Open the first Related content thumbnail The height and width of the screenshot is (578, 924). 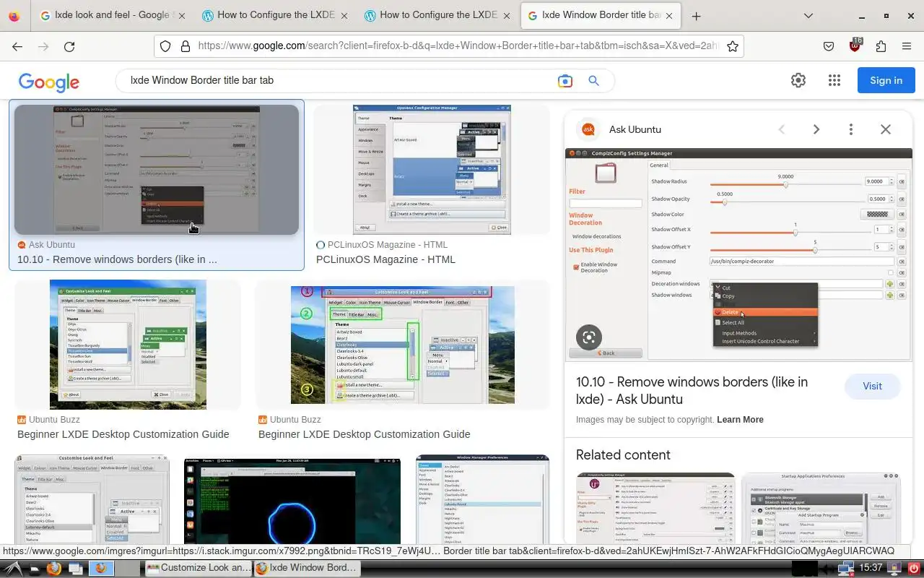655,508
